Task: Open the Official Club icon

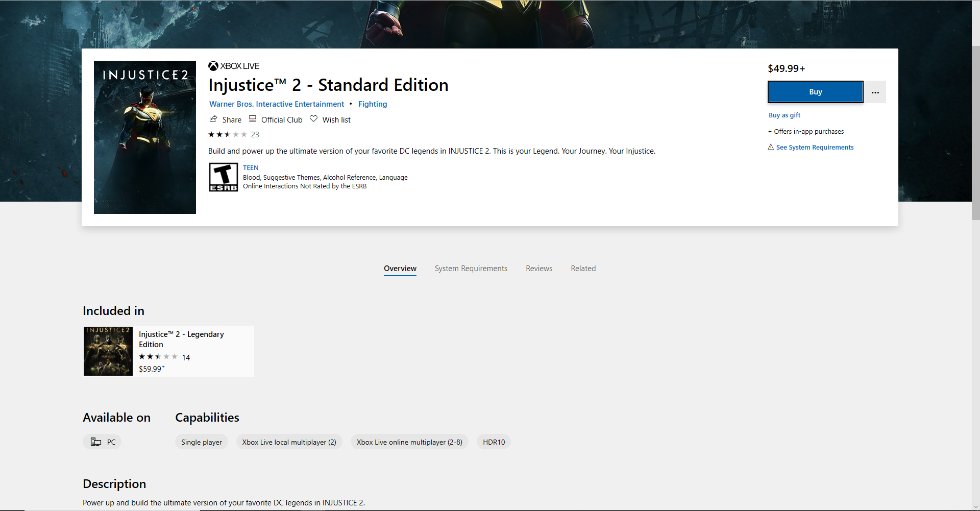Action: click(x=253, y=119)
